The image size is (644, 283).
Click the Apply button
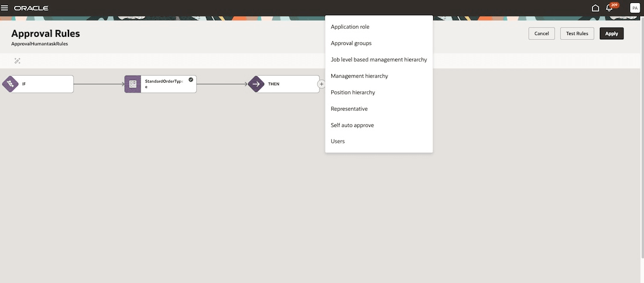(x=612, y=34)
